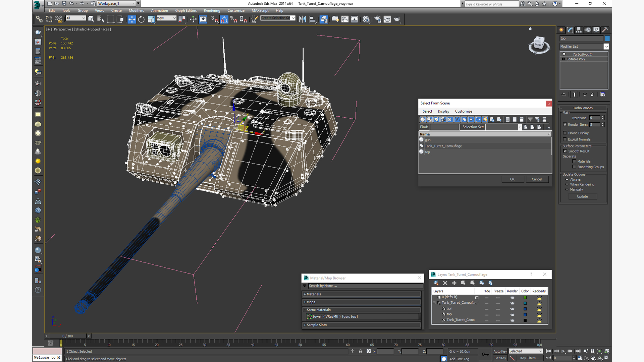
Task: Click Delete layer X icon in Layer dialog
Action: pos(445,283)
